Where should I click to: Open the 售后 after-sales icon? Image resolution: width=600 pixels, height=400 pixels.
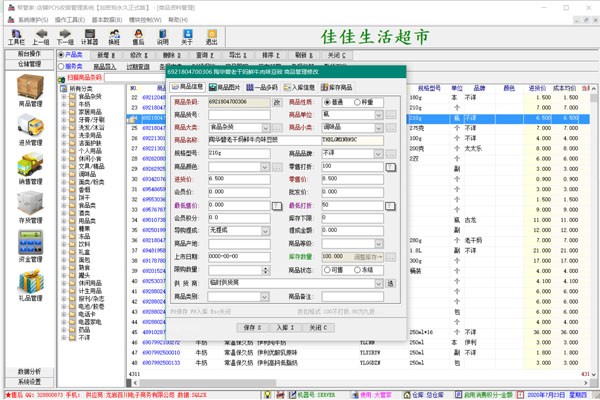139,37
